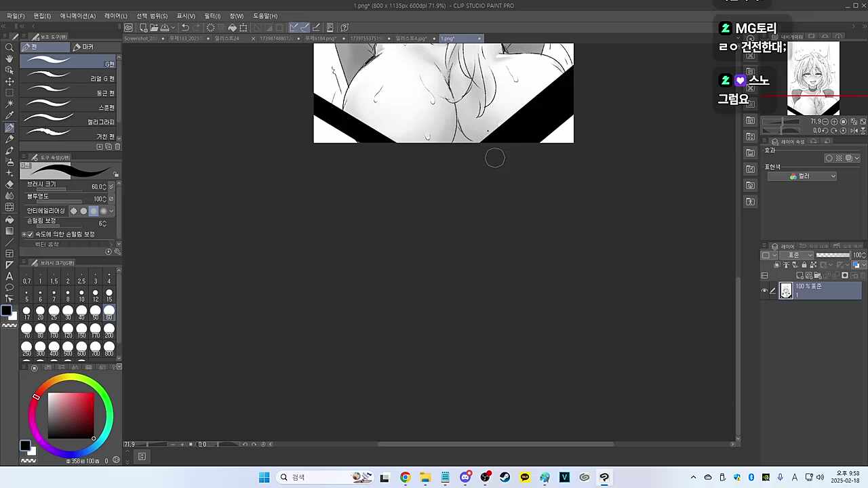Open the 레이어(L) menu
The image size is (868, 488).
116,16
